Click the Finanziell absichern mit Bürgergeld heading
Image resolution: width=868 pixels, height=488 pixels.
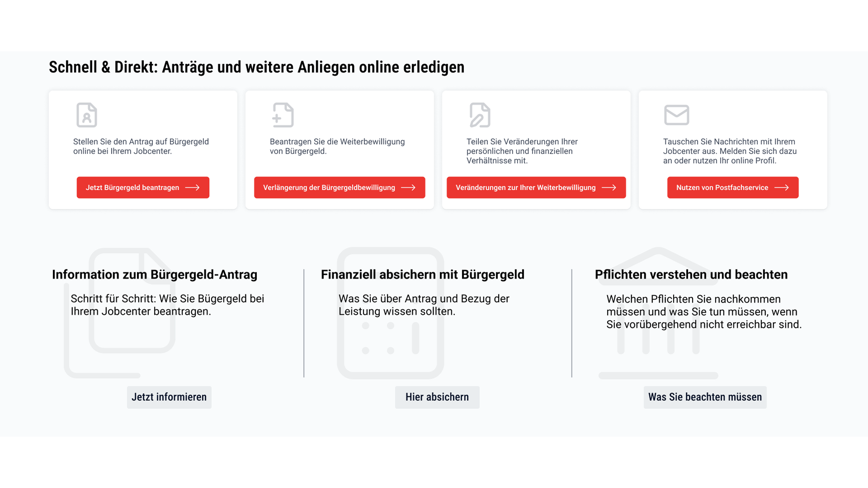pos(423,275)
